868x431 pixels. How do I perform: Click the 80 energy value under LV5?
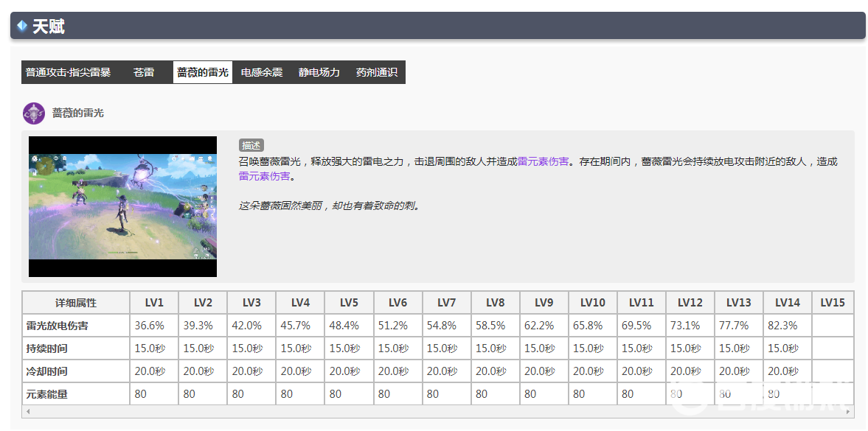(x=336, y=394)
